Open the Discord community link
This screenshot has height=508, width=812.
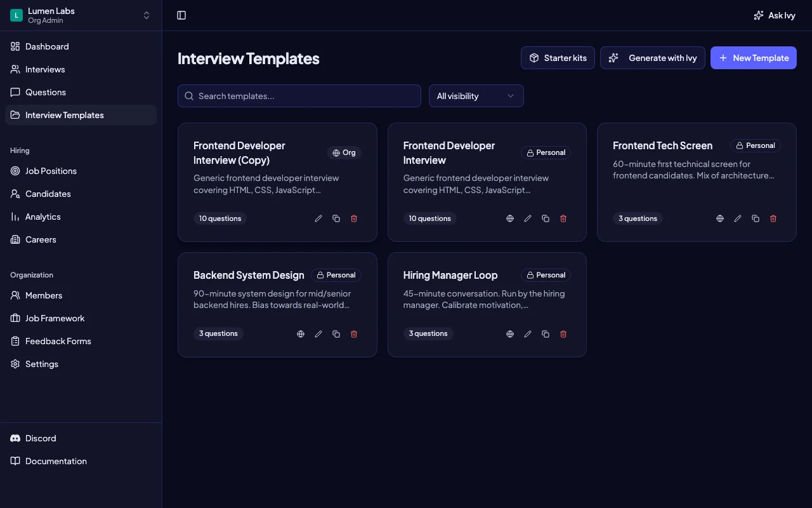81,438
